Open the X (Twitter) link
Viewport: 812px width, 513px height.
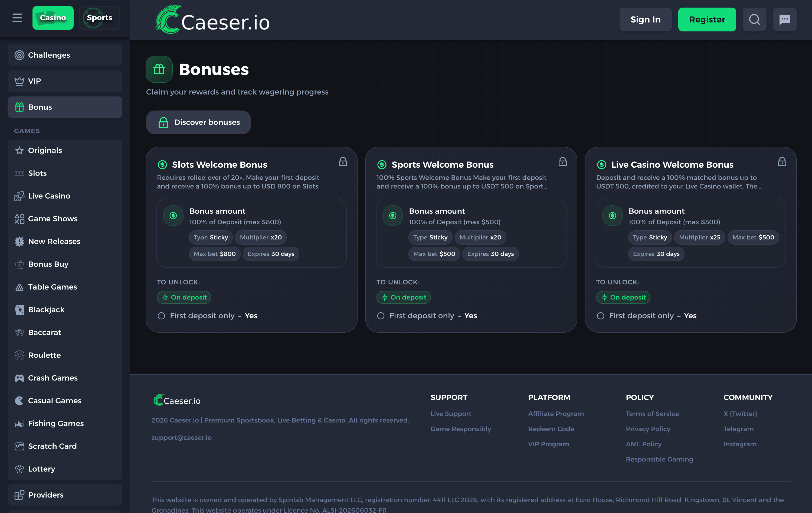pyautogui.click(x=740, y=414)
